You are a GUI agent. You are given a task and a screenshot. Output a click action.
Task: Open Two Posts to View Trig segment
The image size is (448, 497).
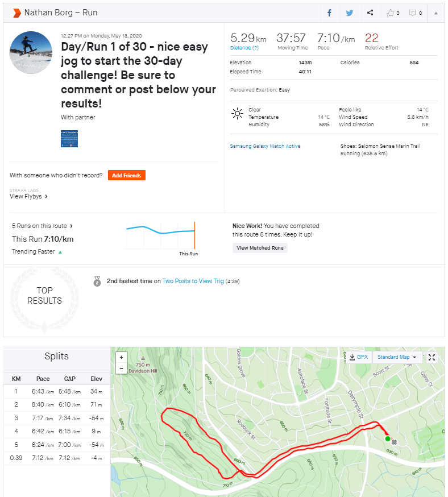coord(193,281)
